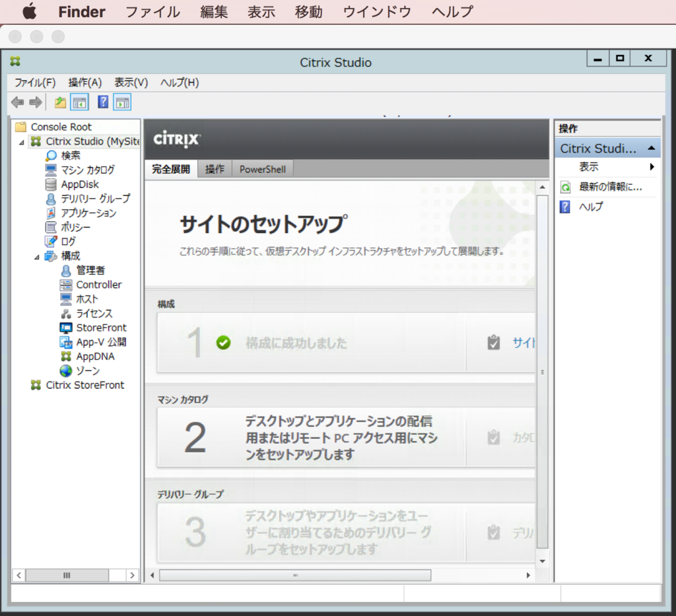Open the ライセンス node

click(94, 314)
